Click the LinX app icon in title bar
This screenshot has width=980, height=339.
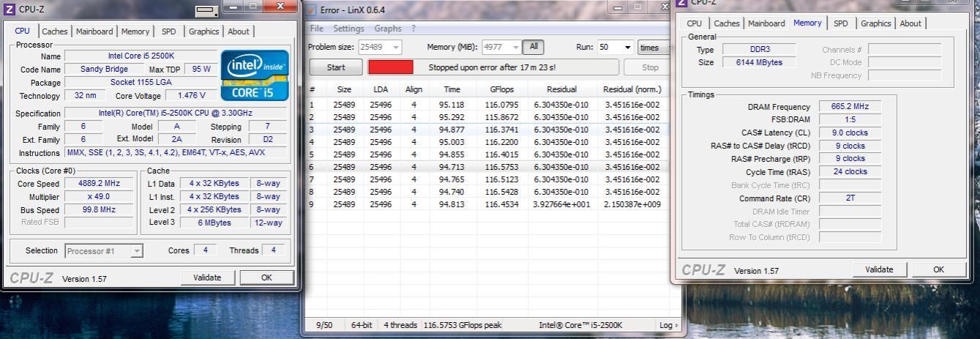pos(310,10)
